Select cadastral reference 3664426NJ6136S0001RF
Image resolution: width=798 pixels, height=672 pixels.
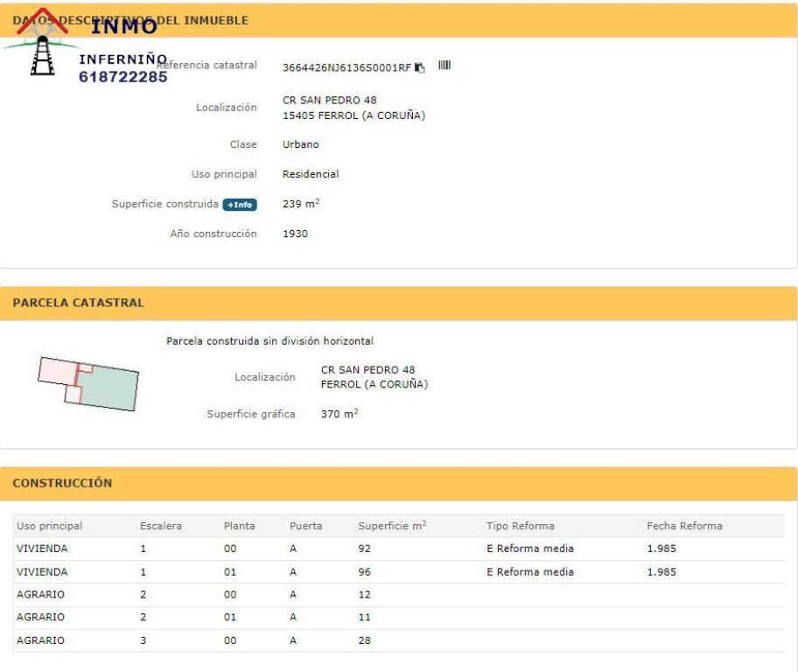[x=346, y=67]
